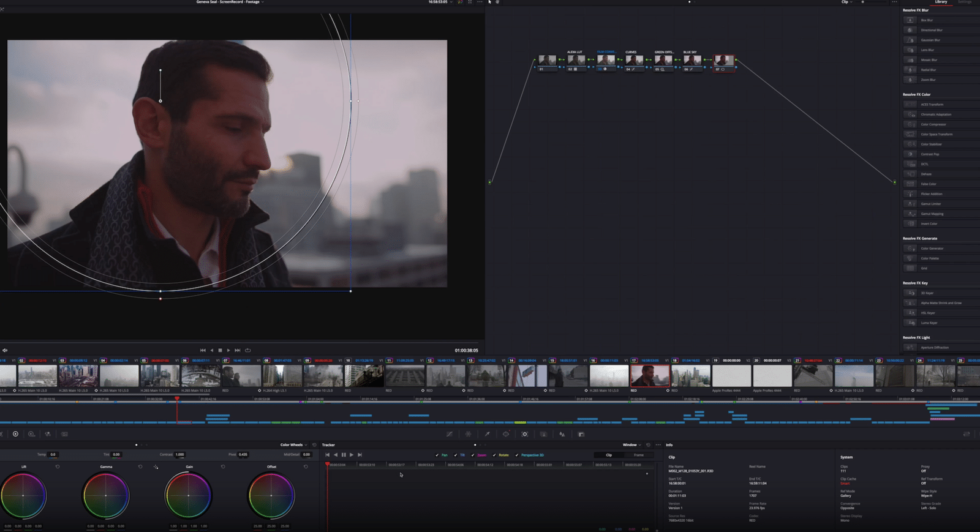Add the Box Blur effect icon

(x=910, y=20)
